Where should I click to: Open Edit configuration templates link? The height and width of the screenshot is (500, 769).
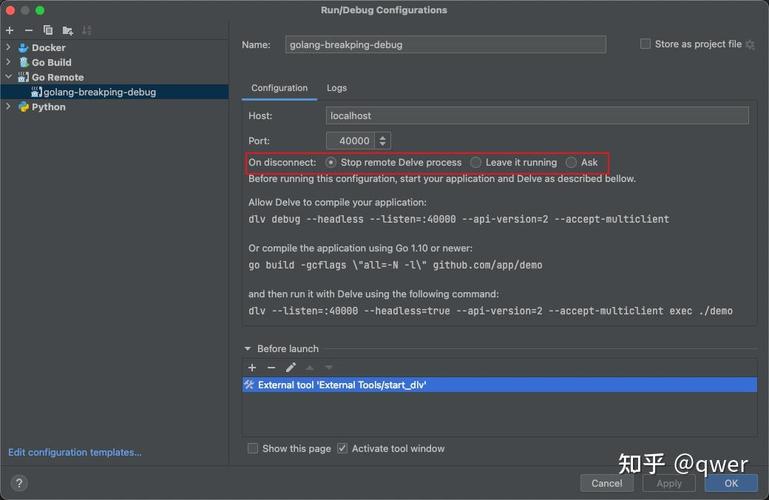click(75, 452)
